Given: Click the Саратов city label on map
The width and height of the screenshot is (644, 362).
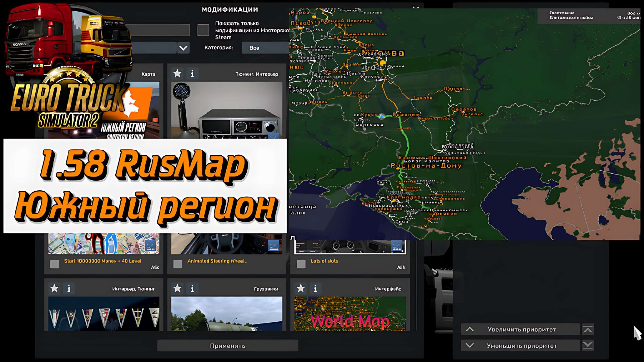Looking at the screenshot, I should [464, 109].
